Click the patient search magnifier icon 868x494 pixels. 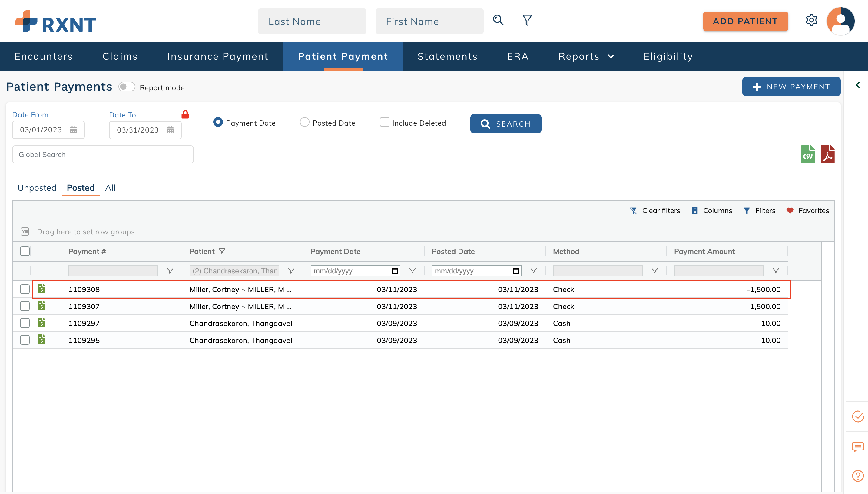pos(498,20)
